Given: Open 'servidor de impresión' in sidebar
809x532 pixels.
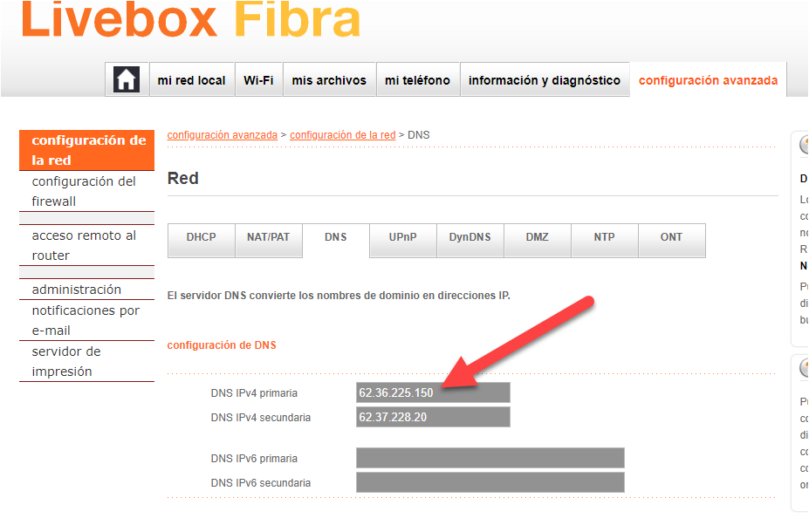Looking at the screenshot, I should pos(86,361).
